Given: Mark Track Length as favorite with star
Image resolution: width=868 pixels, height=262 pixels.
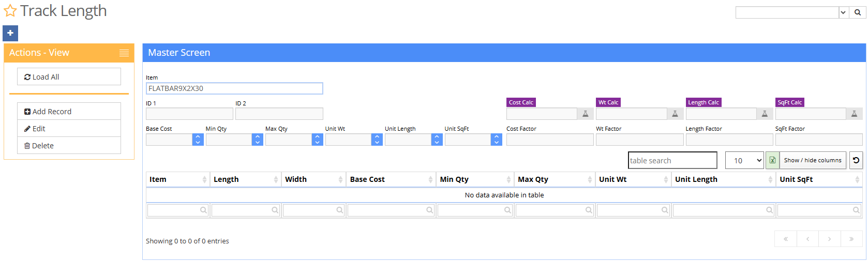Looking at the screenshot, I should (10, 11).
